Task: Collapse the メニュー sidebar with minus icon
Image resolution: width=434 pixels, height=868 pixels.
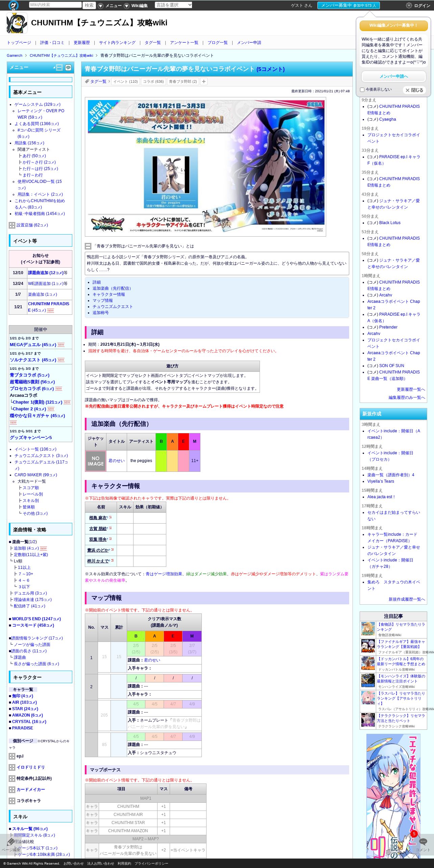Action: coord(59,68)
